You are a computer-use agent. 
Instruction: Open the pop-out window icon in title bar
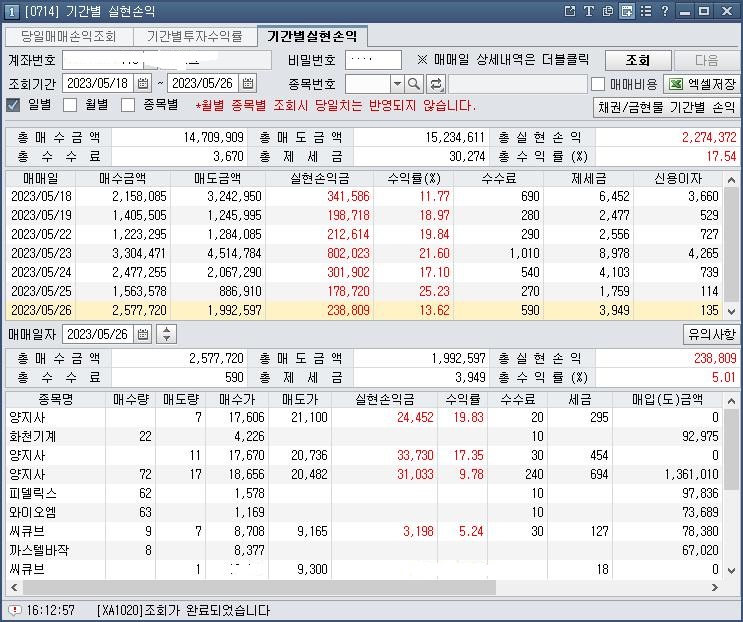(x=570, y=11)
